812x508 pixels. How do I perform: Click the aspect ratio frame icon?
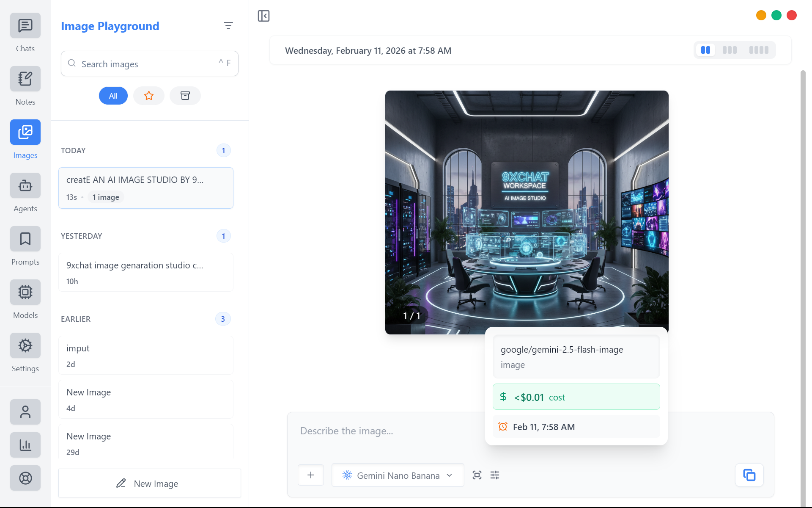coord(477,475)
